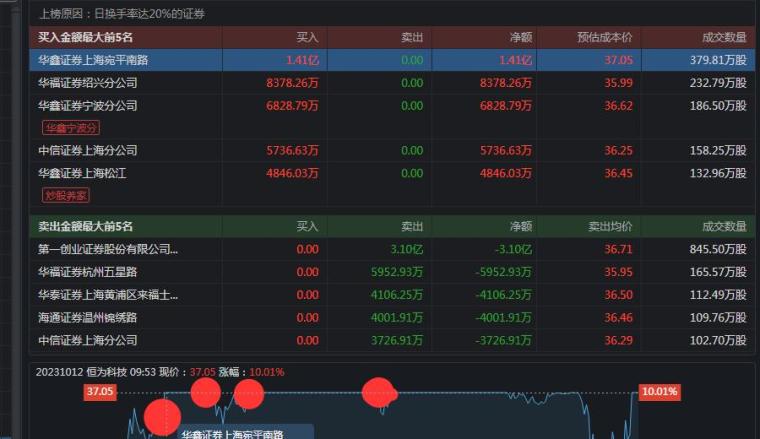Open the red 炒股养家 tag
The width and height of the screenshot is (760, 439).
coord(66,195)
